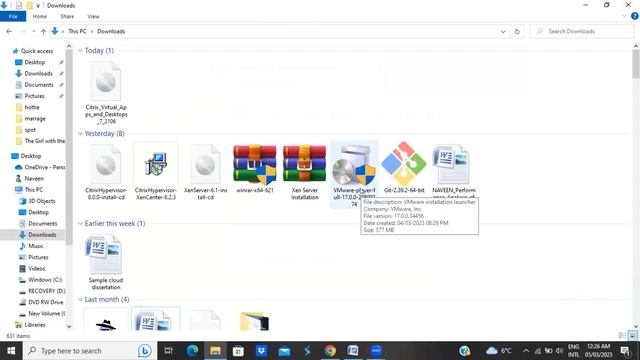This screenshot has height=360, width=640.
Task: Open the Home ribbon tab
Action: [x=40, y=16]
